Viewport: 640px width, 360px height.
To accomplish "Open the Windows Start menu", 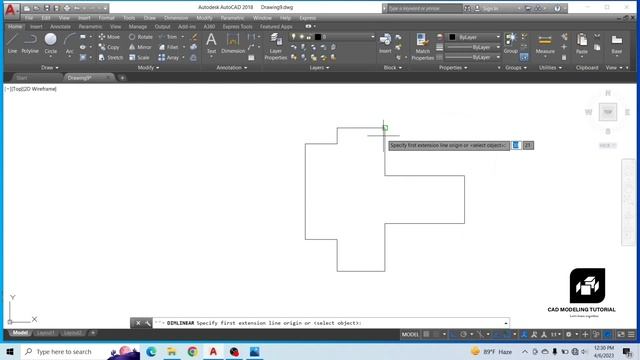I will [10, 351].
